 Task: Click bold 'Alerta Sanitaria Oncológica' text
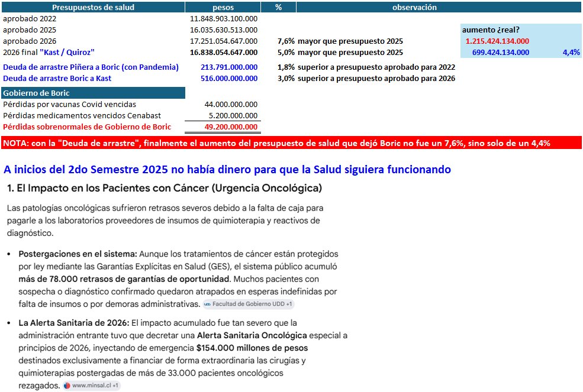coord(252,335)
